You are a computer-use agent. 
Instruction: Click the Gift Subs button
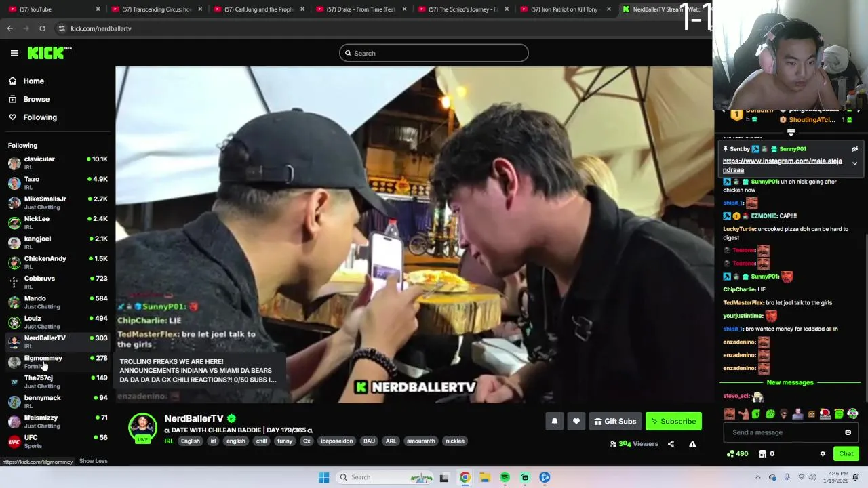tap(615, 421)
